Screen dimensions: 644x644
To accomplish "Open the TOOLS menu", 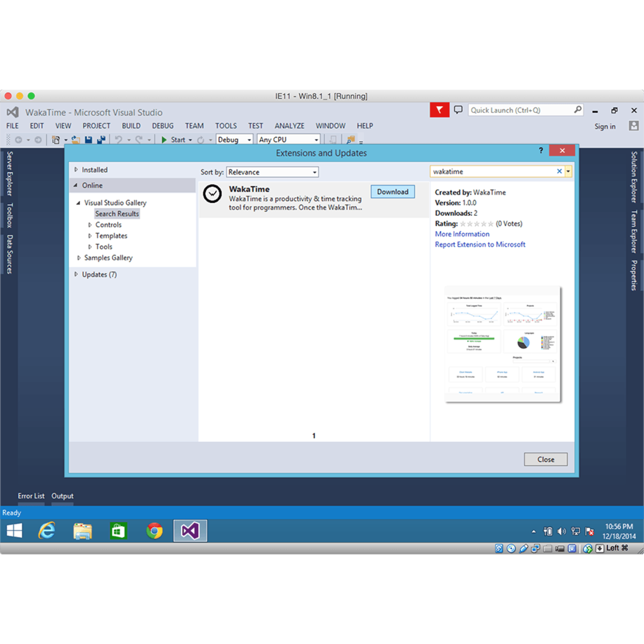I will coord(226,126).
